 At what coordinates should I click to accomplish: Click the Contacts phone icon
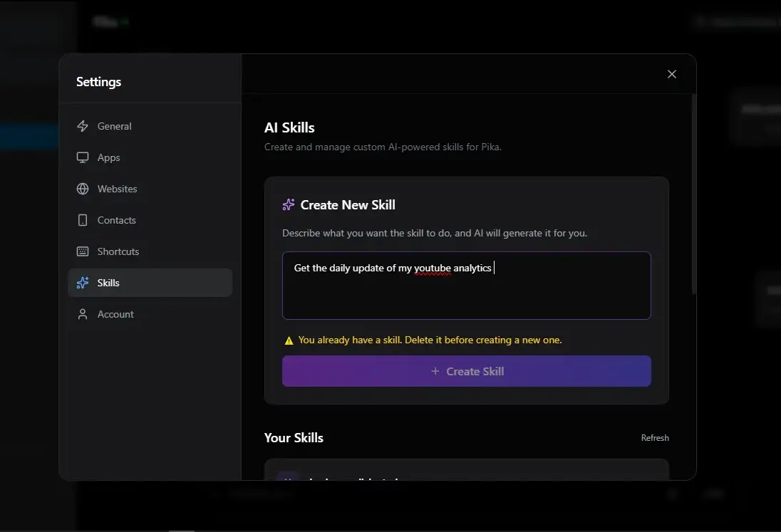[x=83, y=220]
